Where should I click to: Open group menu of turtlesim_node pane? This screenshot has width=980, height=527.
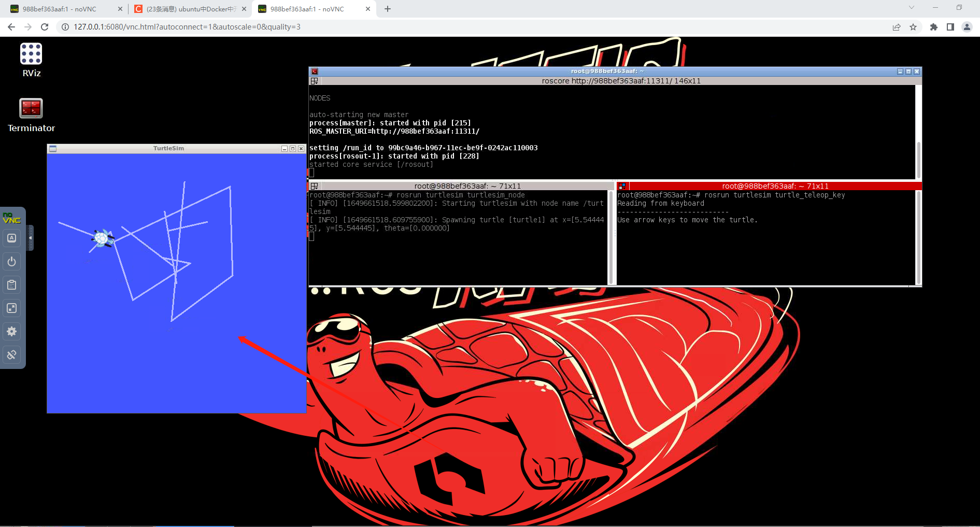click(314, 186)
